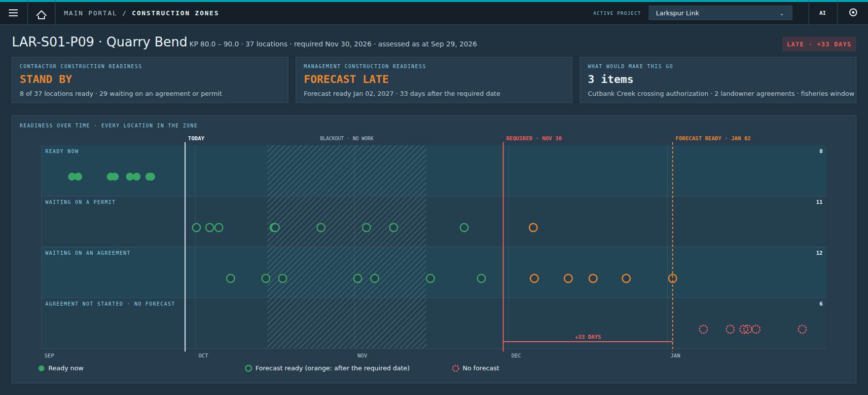The width and height of the screenshot is (868, 395).
Task: Click the '3 items' heading
Action: pos(610,79)
